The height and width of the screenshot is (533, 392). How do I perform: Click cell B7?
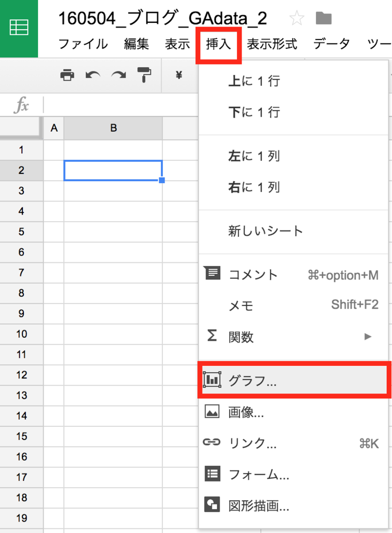coord(113,273)
